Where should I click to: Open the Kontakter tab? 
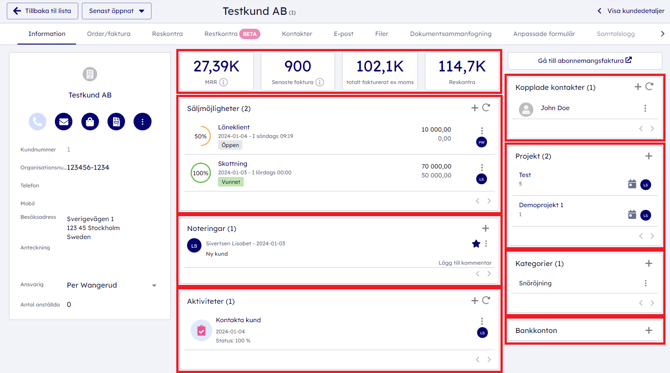pos(297,34)
